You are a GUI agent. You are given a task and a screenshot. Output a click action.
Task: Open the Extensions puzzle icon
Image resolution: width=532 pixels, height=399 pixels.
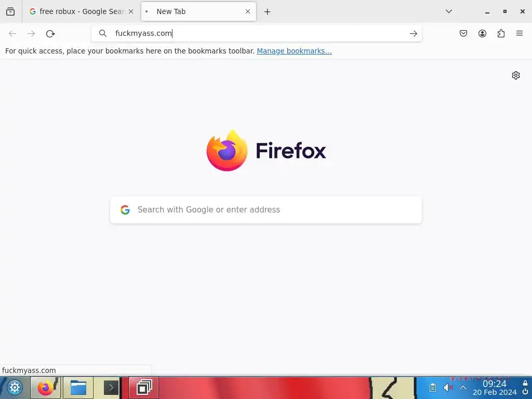[x=501, y=33]
